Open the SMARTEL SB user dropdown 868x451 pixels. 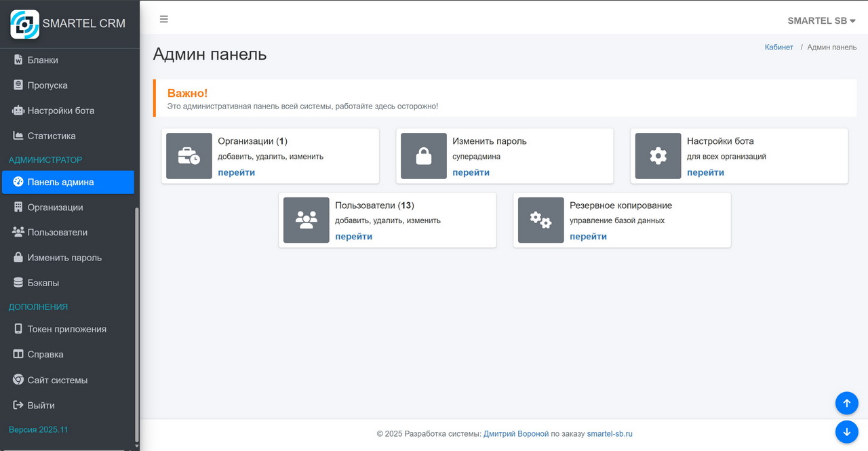[x=821, y=20]
